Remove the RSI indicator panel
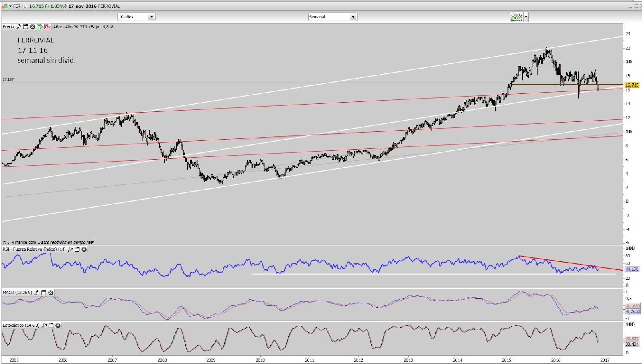Image resolution: width=642 pixels, height=364 pixels. tap(84, 249)
